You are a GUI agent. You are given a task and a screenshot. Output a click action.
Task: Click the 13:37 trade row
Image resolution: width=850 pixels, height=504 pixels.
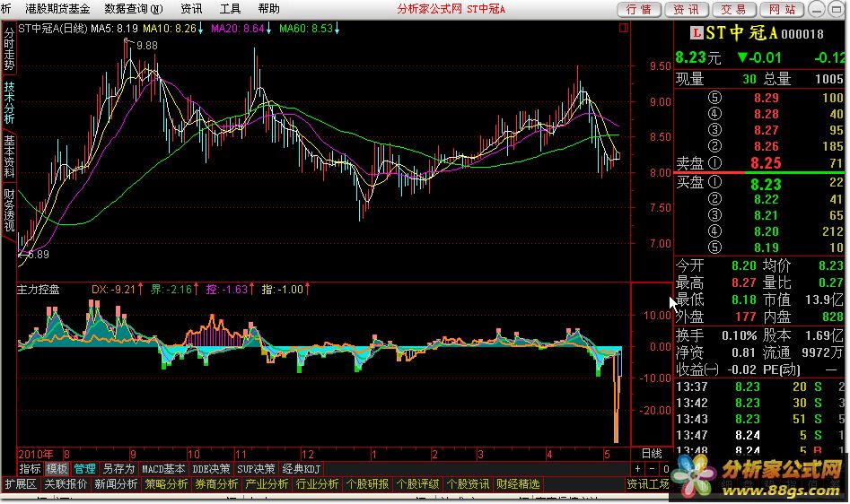(760, 387)
